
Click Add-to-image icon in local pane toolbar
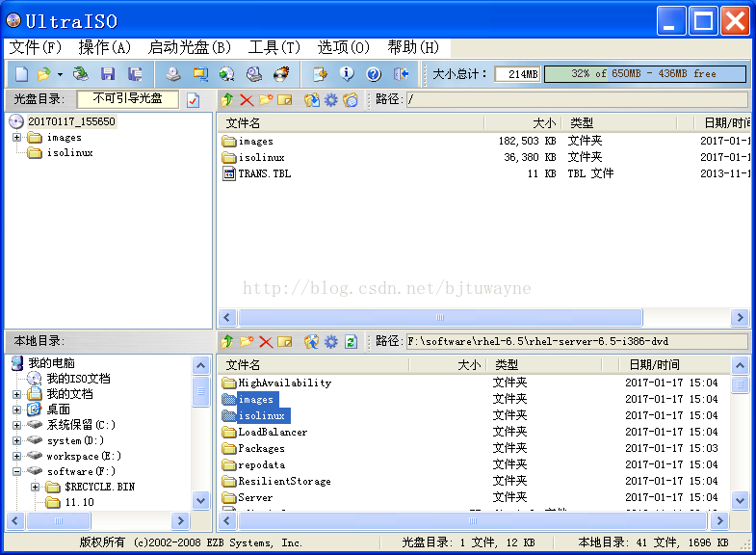click(311, 342)
